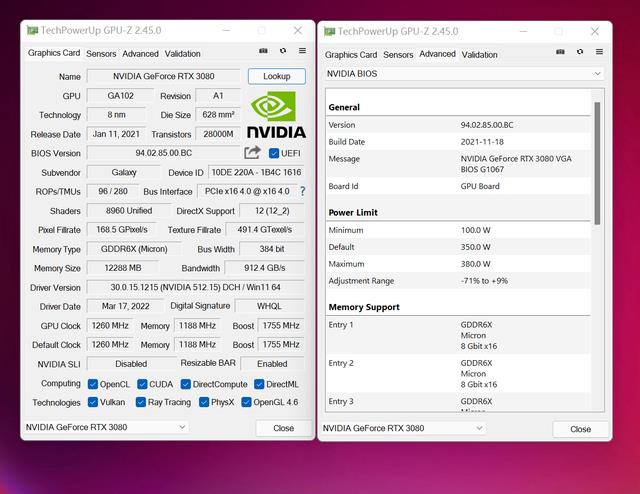This screenshot has width=640, height=494.
Task: Toggle the DirectML checkbox
Action: point(259,384)
